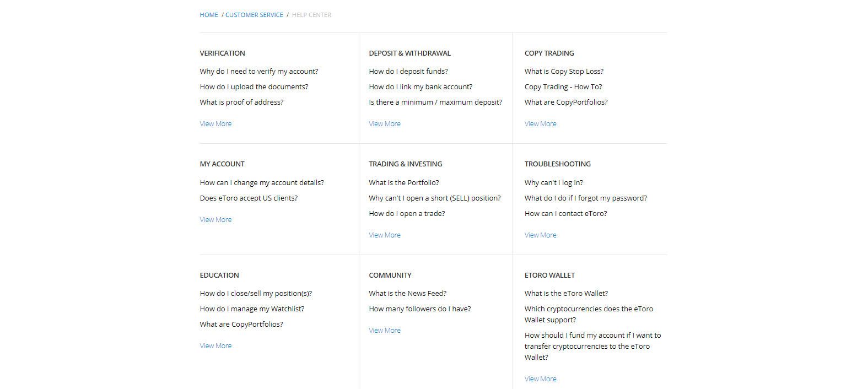Viewport: 868px width, 389px height.
Task: View More under Verification section
Action: [x=215, y=124]
